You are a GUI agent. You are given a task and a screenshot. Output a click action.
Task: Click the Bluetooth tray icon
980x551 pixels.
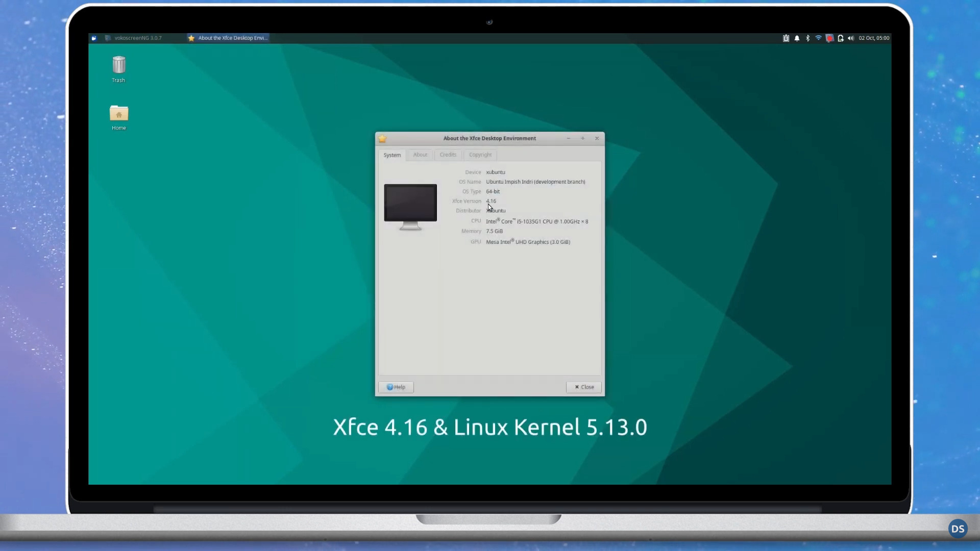[807, 38]
